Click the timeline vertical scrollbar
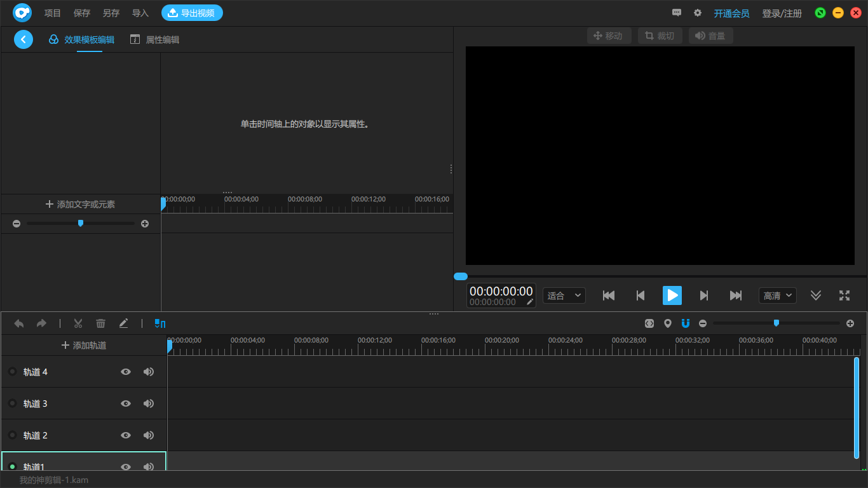The height and width of the screenshot is (488, 868). 857,407
